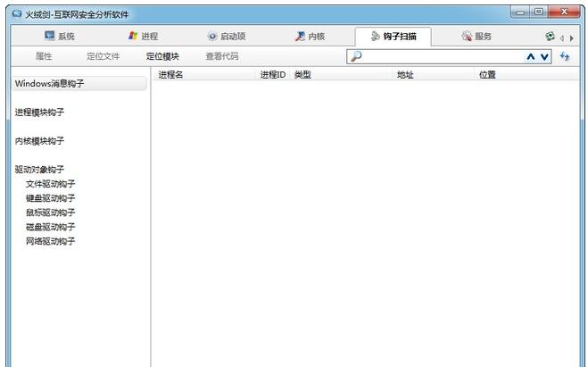The width and height of the screenshot is (588, 367).
Task: Select 磁盘驱动钩子 in the sidebar
Action: 50,227
